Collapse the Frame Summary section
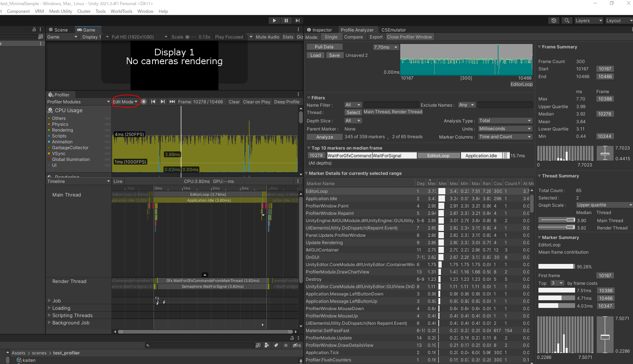Screen dimensions: 633x364 tap(539, 47)
